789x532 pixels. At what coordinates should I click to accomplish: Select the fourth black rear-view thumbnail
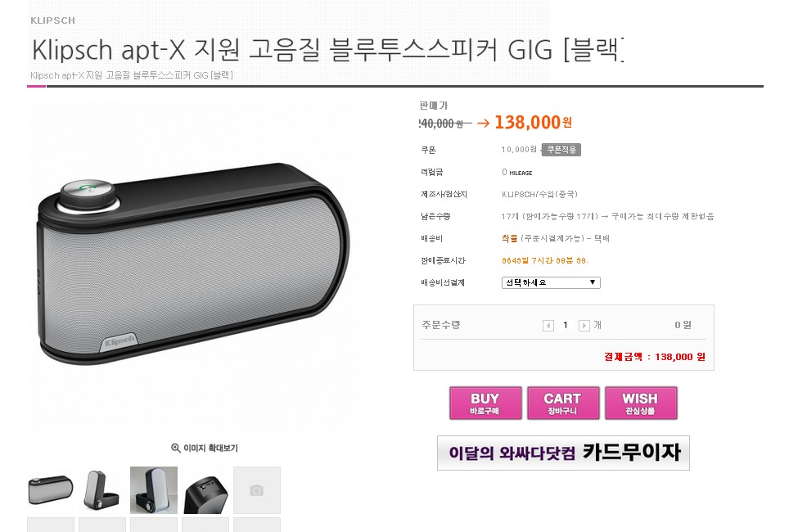click(x=205, y=490)
